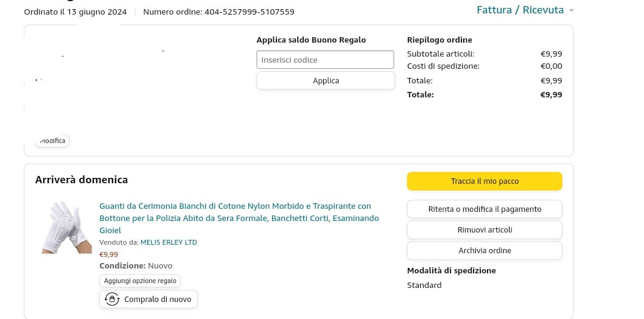This screenshot has width=644, height=319.
Task: Click the bold Totale amount in the summary
Action: pyautogui.click(x=551, y=95)
